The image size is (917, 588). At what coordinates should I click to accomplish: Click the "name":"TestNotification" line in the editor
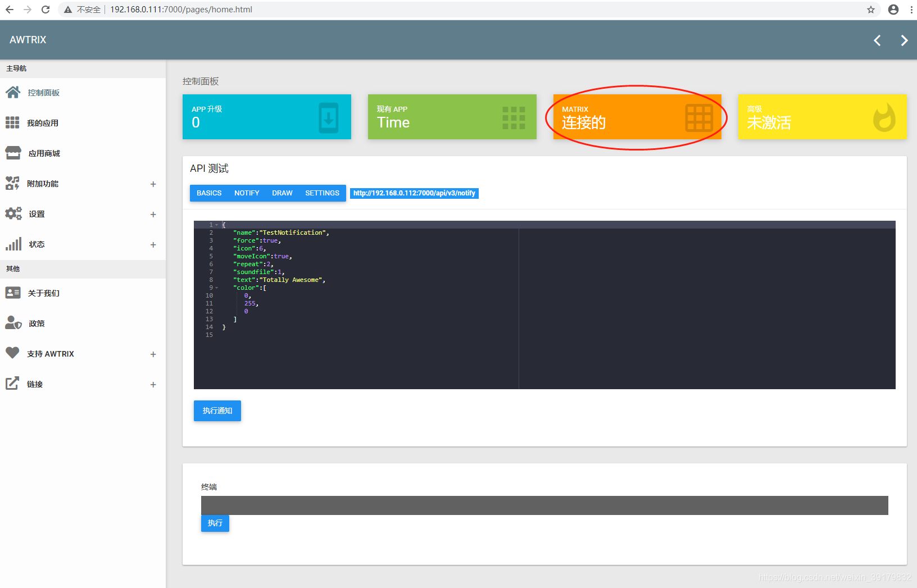point(281,233)
